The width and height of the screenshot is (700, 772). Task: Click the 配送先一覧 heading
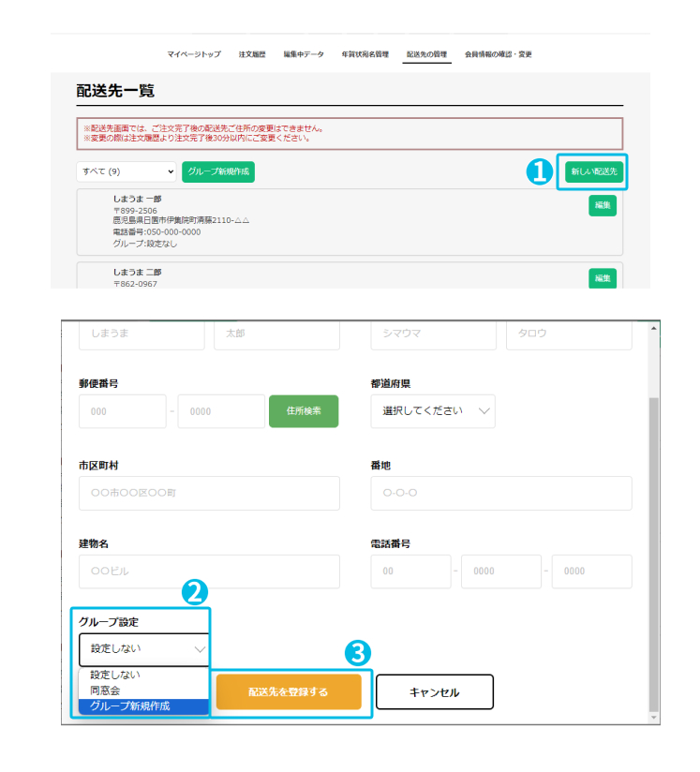tap(115, 91)
